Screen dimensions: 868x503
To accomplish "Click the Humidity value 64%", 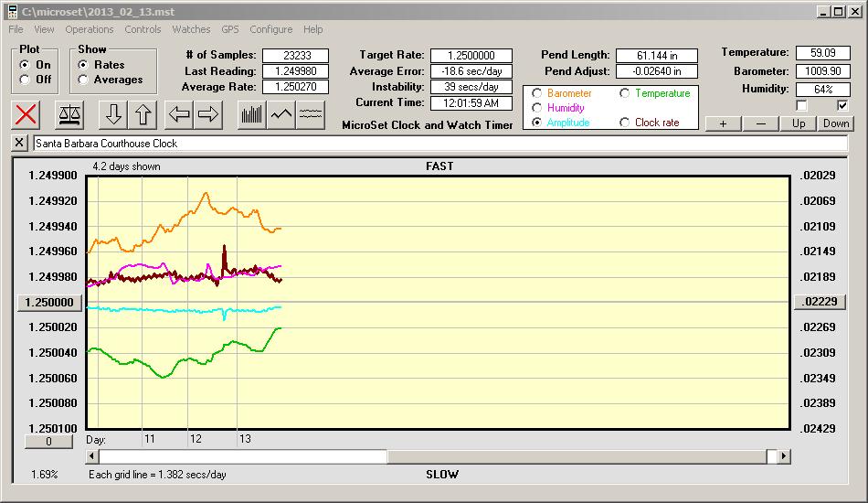I will click(x=822, y=90).
